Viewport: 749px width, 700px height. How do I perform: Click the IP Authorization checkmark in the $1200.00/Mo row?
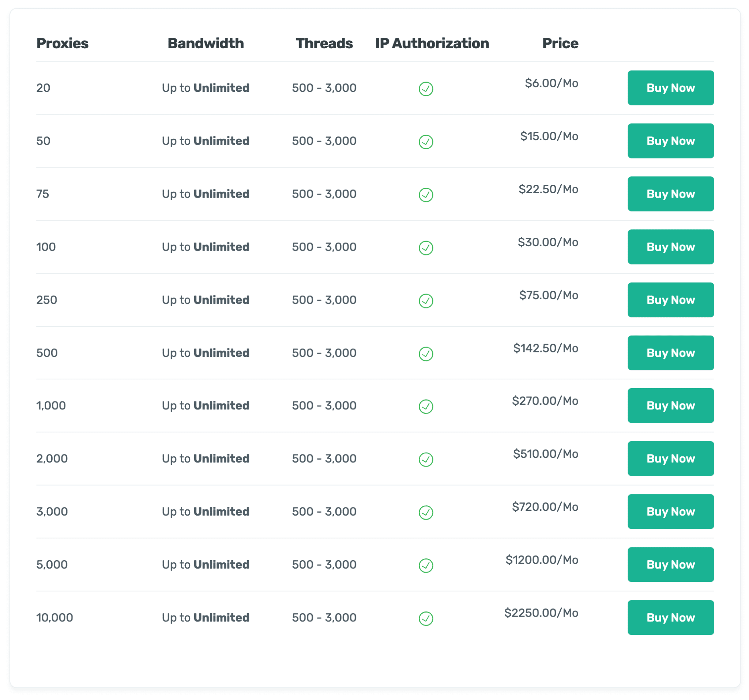tap(426, 566)
